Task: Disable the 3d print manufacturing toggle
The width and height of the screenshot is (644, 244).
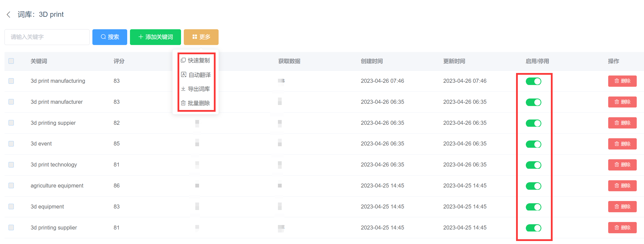Action: point(533,81)
